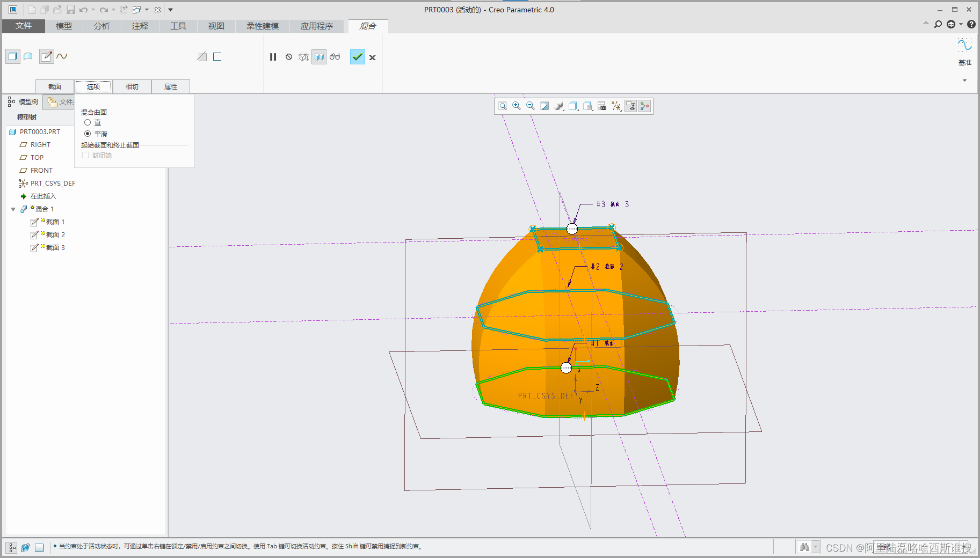
Task: Click the 模型树 navigator tab
Action: (x=24, y=101)
